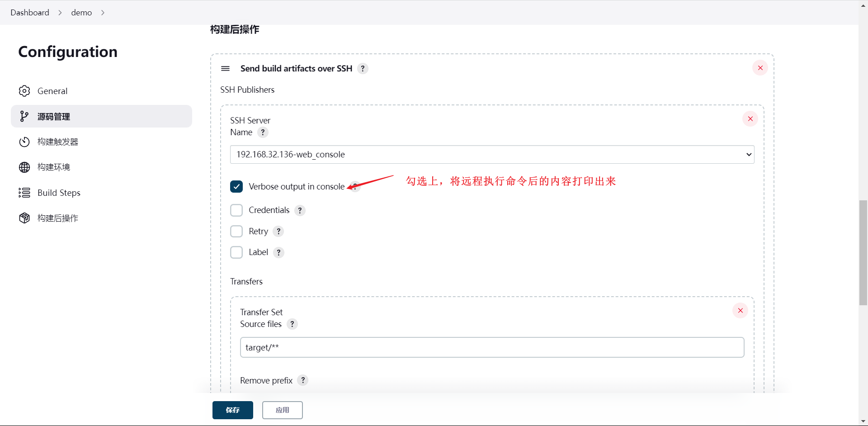Viewport: 868px width, 426px height.
Task: Enable the Retry checkbox
Action: coord(236,232)
